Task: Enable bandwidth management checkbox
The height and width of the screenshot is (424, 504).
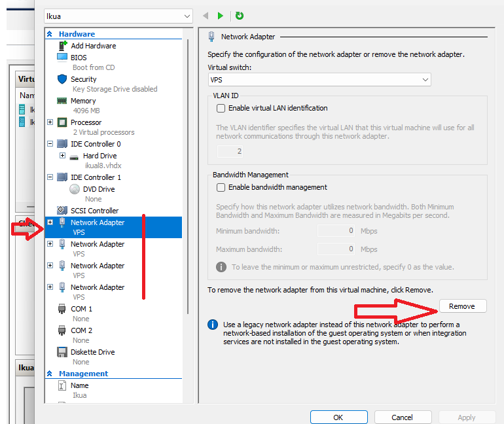Action: point(221,187)
